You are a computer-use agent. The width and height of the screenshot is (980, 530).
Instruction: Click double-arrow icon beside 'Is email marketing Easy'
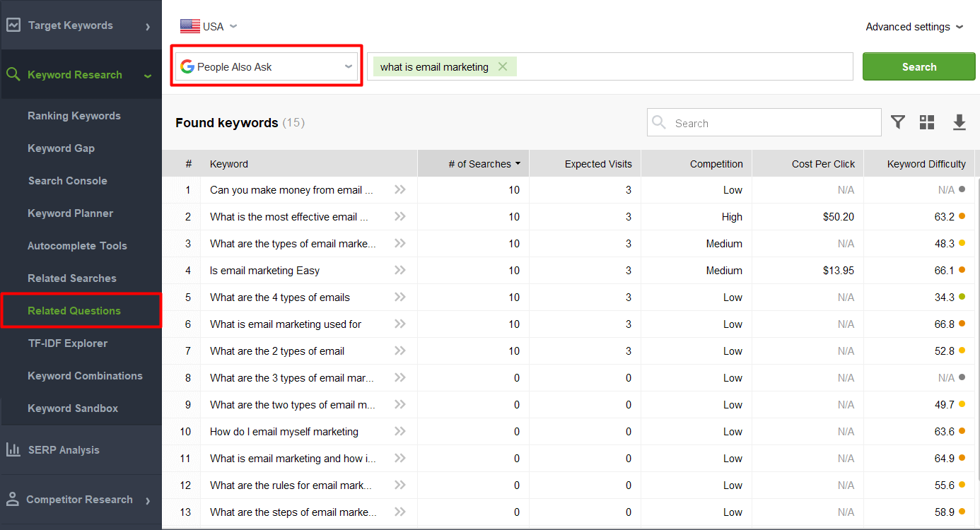pyautogui.click(x=400, y=270)
